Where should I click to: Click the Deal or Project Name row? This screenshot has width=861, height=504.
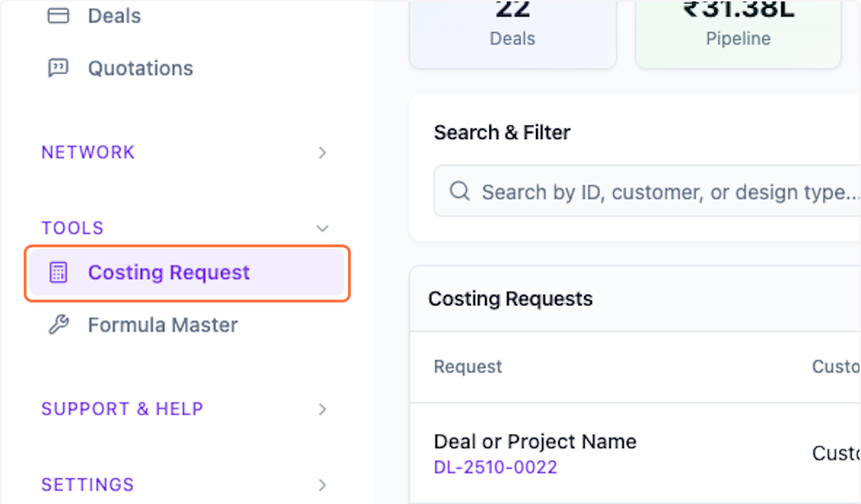[x=535, y=441]
